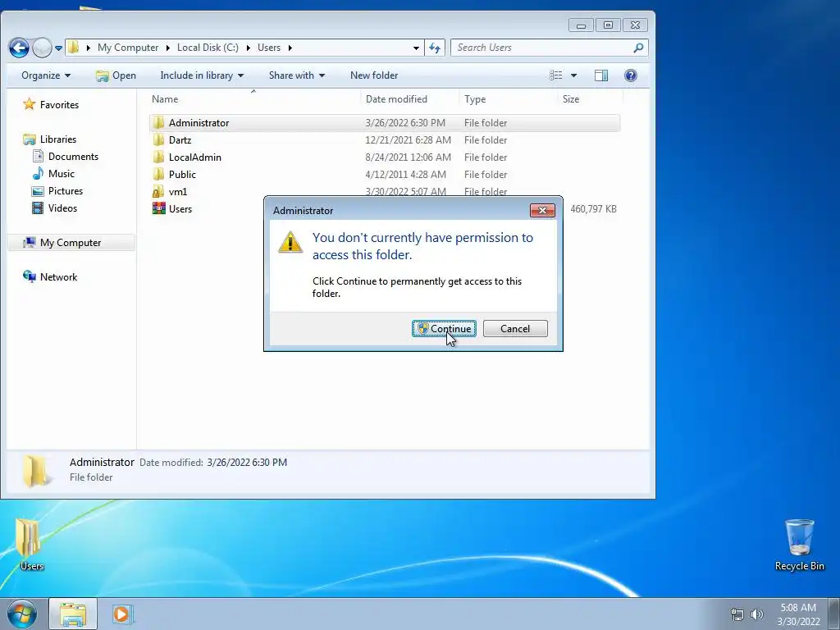Click the 460,797 KB size value
The width and height of the screenshot is (840, 630).
click(593, 209)
